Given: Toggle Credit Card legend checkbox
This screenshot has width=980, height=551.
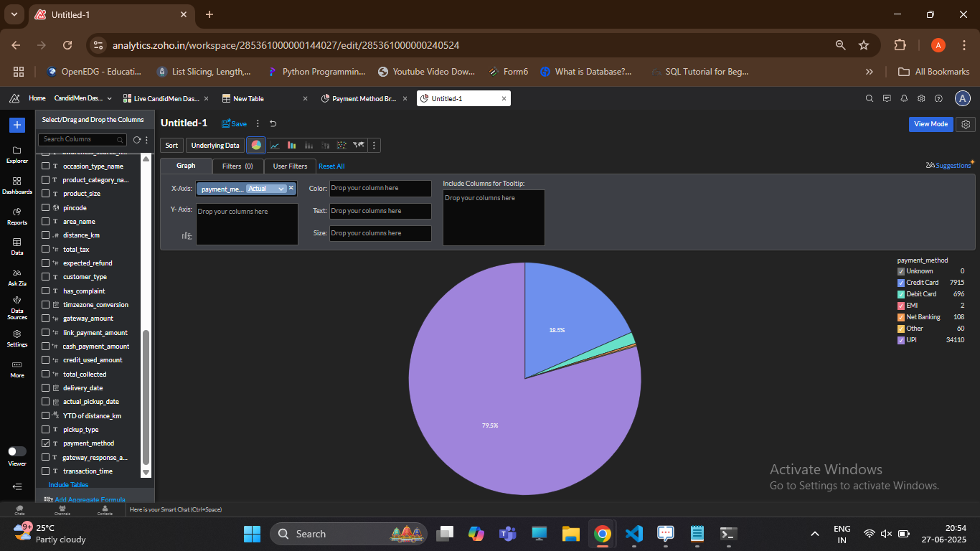Looking at the screenshot, I should click(901, 283).
